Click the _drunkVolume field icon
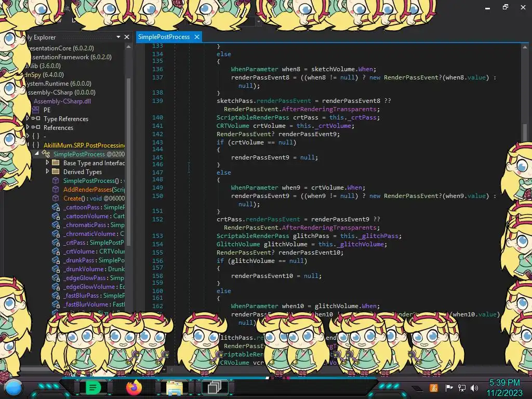 click(x=56, y=269)
